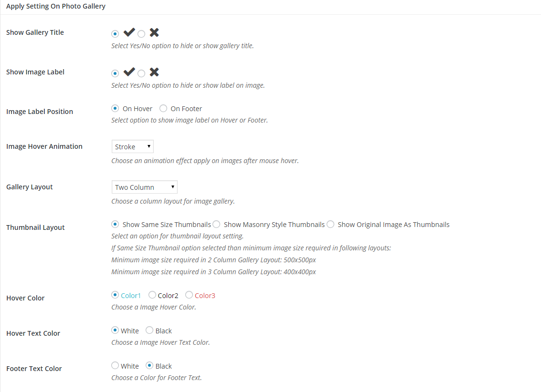Click the cross icon for Show Gallery Title

point(154,32)
